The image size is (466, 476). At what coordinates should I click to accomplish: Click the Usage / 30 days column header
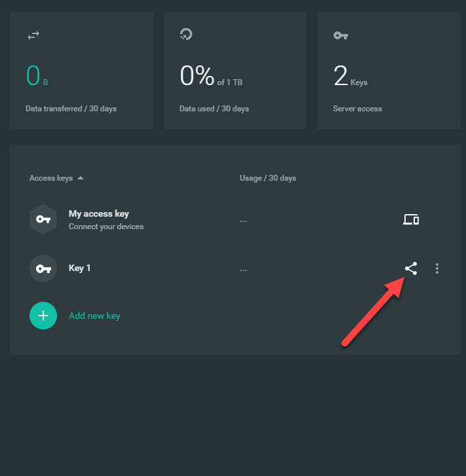coord(268,178)
